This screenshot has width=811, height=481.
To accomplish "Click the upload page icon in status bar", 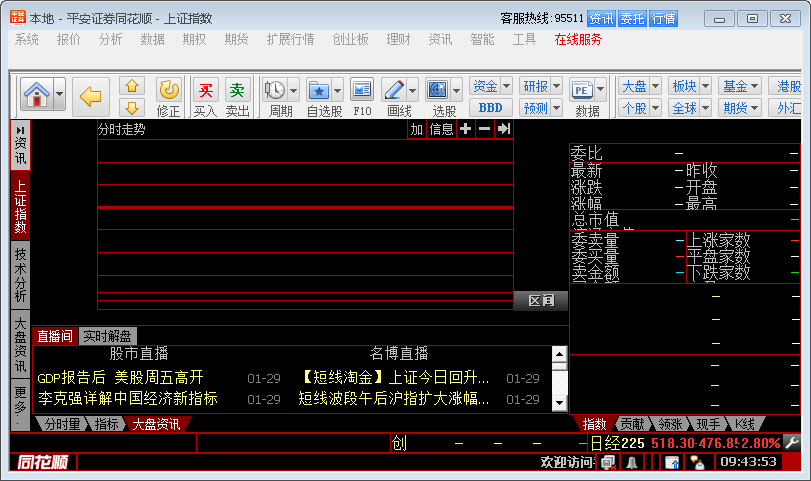I will 671,462.
